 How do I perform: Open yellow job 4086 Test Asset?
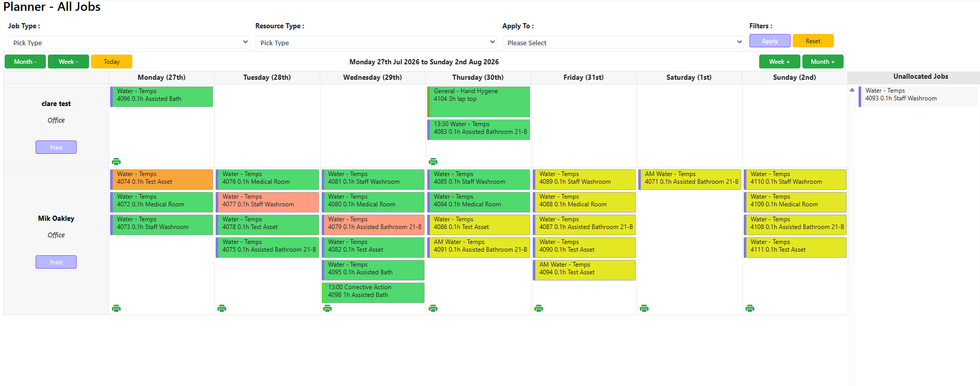(x=478, y=225)
